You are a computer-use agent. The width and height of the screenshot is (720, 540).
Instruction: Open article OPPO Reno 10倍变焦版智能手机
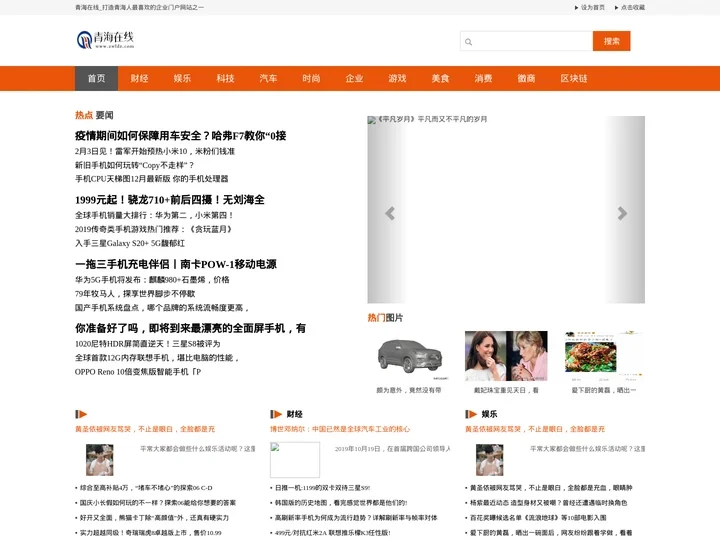tap(138, 372)
